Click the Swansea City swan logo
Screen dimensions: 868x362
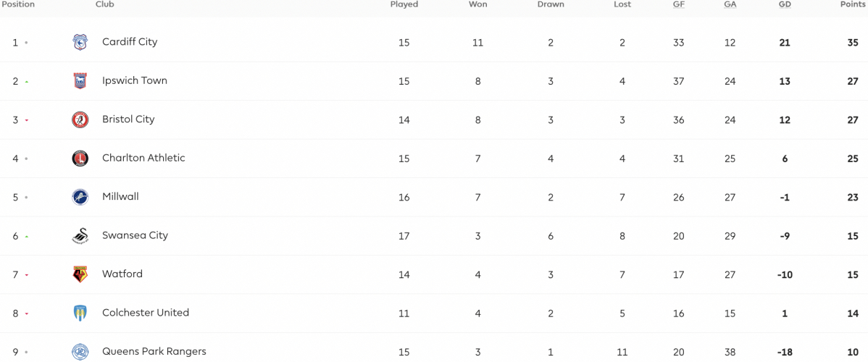coord(80,236)
